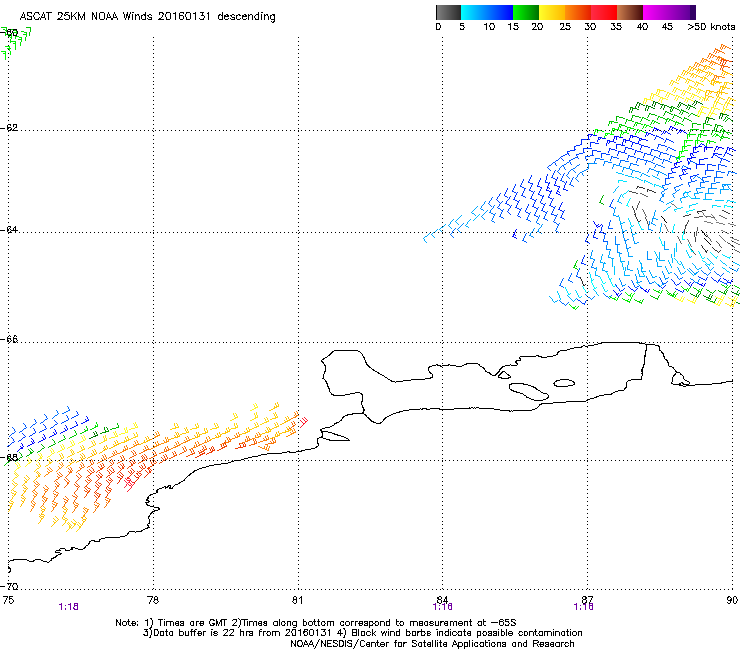
Task: Click the 'NOAA/NESDIS/Center for Satellite Applications and Research' credit
Action: [x=432, y=644]
